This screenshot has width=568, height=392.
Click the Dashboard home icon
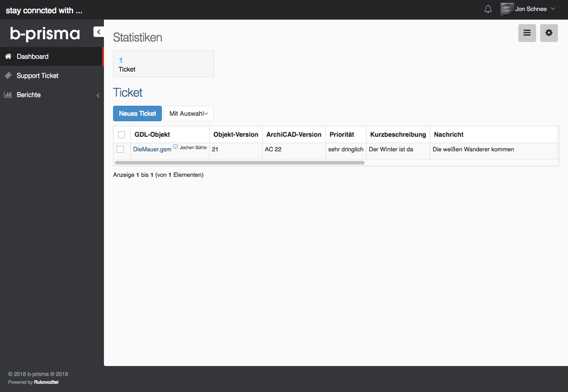[x=8, y=57]
